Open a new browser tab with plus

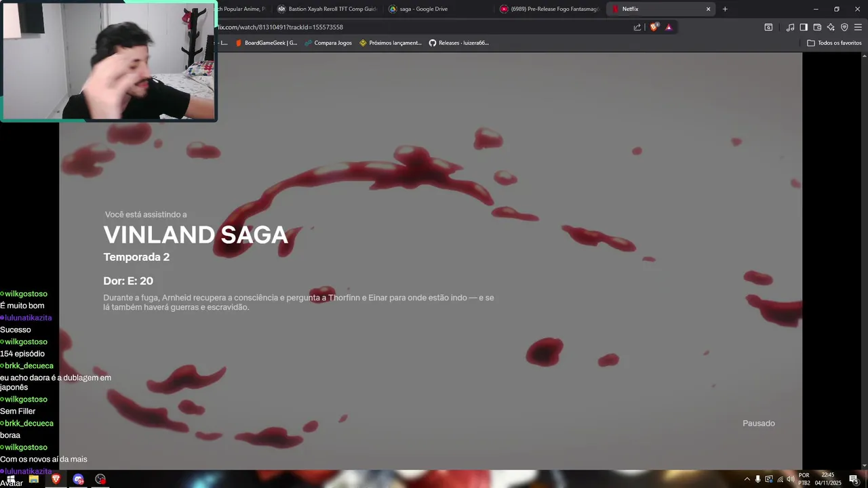tap(725, 9)
